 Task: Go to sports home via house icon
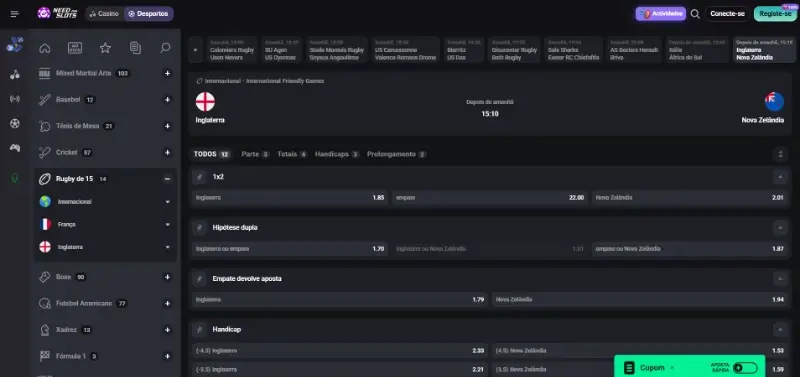[x=45, y=48]
